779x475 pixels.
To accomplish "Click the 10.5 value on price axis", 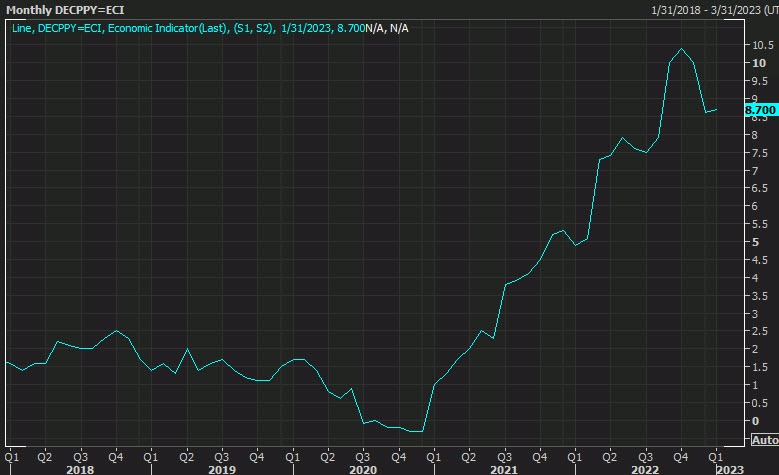I will click(x=762, y=45).
